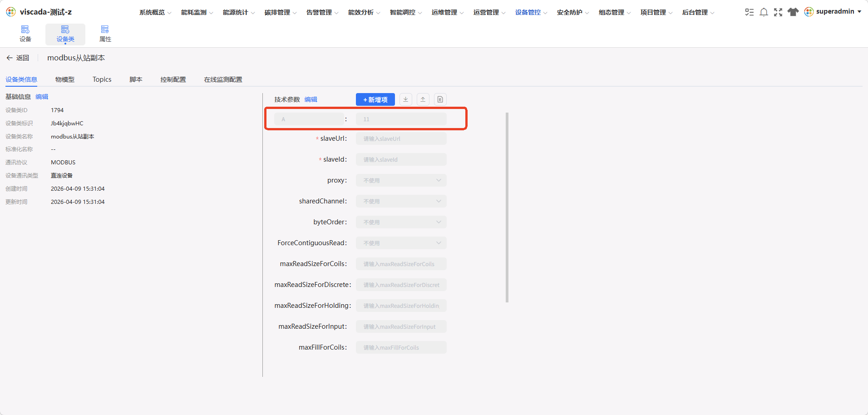Click 编辑 next to 技术参数
868x415 pixels.
pos(311,99)
